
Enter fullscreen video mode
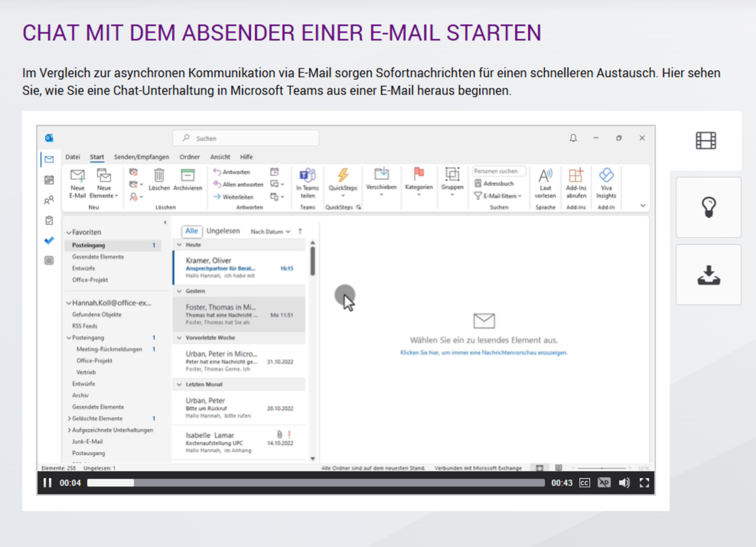[644, 483]
